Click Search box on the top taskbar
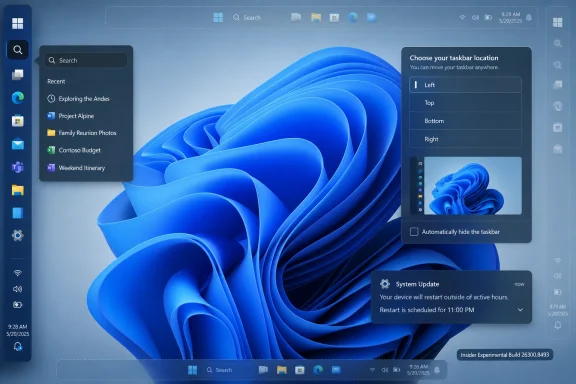Screen dimensions: 576x384 pyautogui.click(x=247, y=17)
